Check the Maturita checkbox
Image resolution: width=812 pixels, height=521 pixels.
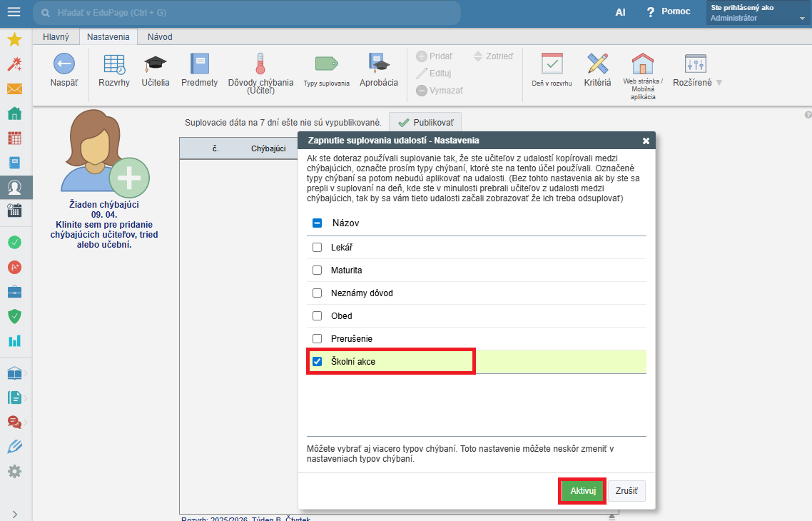tap(318, 270)
